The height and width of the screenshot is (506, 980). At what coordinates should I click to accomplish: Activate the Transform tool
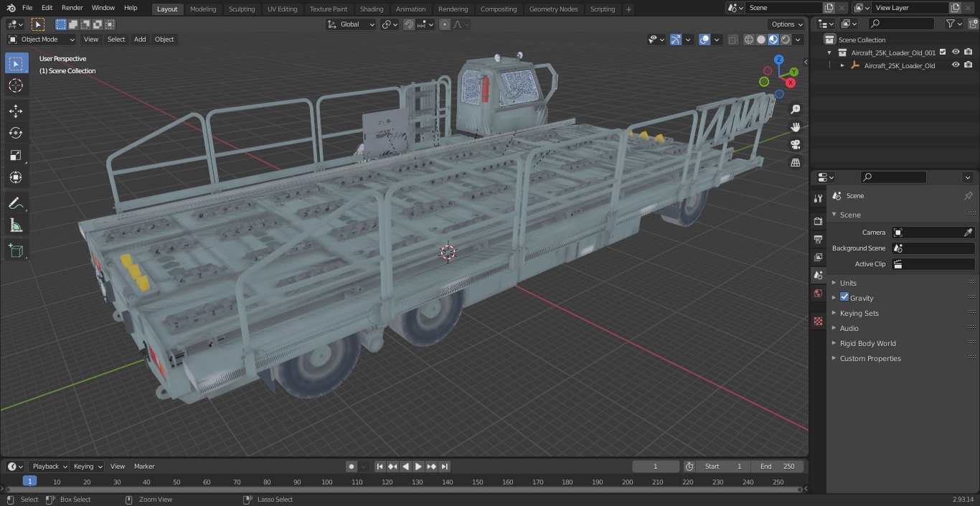pos(16,177)
